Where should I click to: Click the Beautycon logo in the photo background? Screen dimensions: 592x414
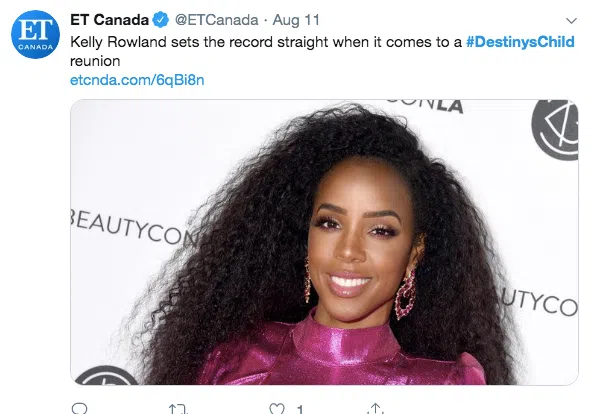click(x=134, y=226)
